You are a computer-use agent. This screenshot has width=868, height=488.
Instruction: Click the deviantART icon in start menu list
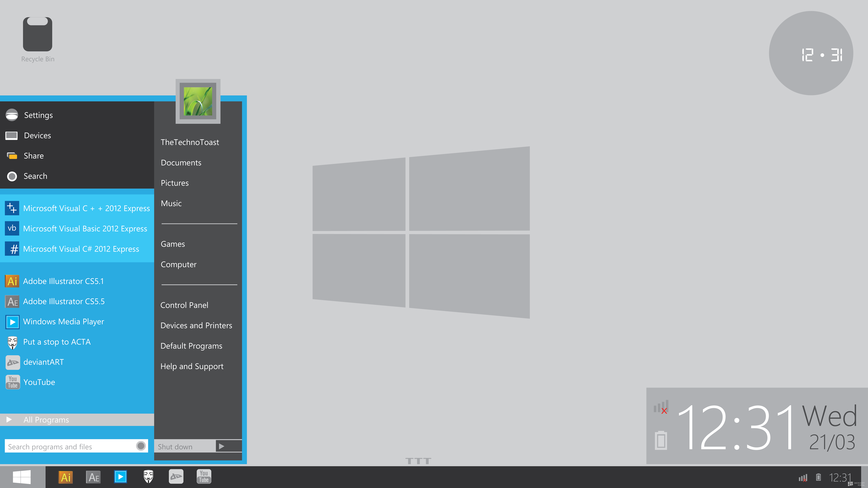12,362
